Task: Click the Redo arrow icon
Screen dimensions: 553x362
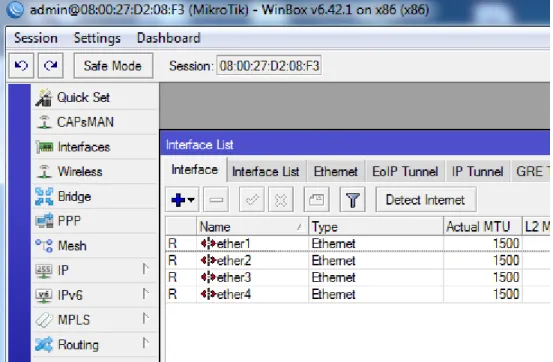Action: tap(51, 66)
